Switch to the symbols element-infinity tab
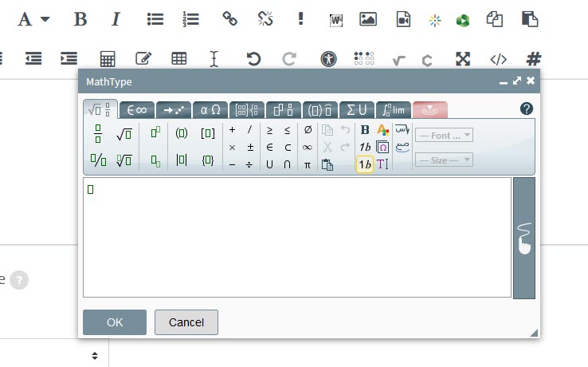The width and height of the screenshot is (588, 367). [x=137, y=110]
